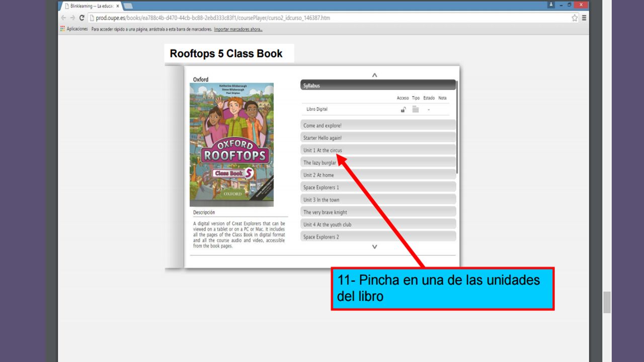
Task: Open a new browser tab
Action: click(128, 6)
